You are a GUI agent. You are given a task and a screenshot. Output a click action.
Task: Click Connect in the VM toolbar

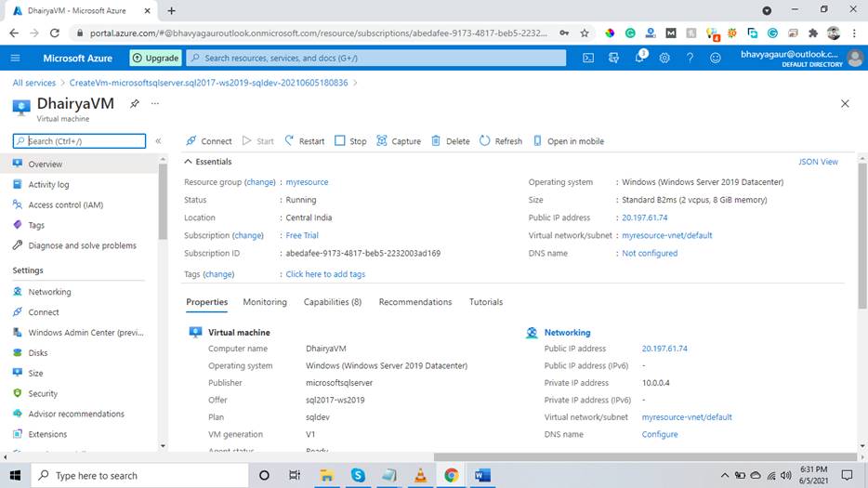point(209,141)
